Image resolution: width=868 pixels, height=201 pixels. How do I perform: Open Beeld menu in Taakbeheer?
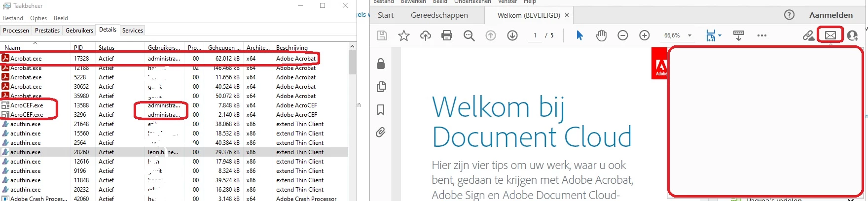[x=61, y=18]
